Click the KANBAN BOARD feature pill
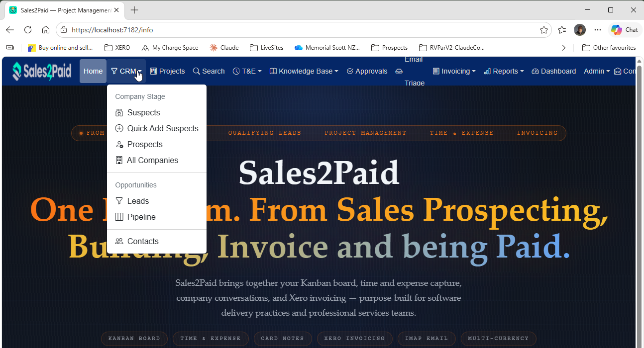This screenshot has height=348, width=644. click(134, 339)
